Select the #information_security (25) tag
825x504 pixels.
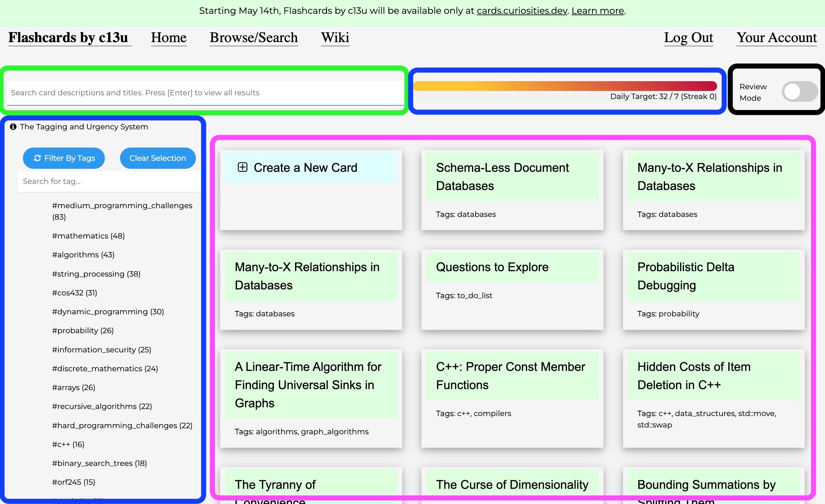(101, 350)
